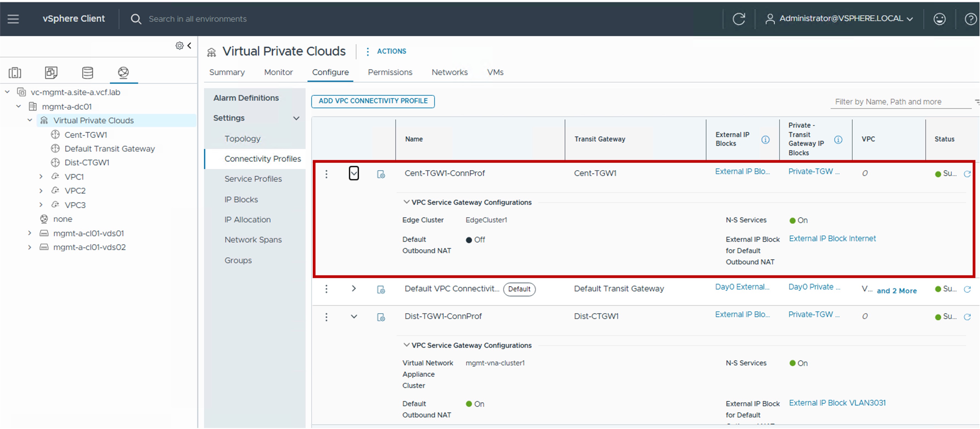Open the feedback smiley icon

point(939,19)
